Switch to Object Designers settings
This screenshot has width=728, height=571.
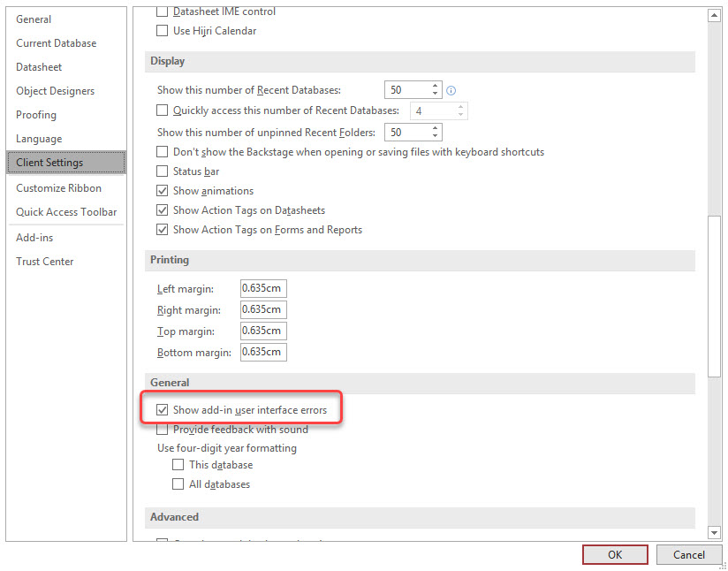[55, 91]
